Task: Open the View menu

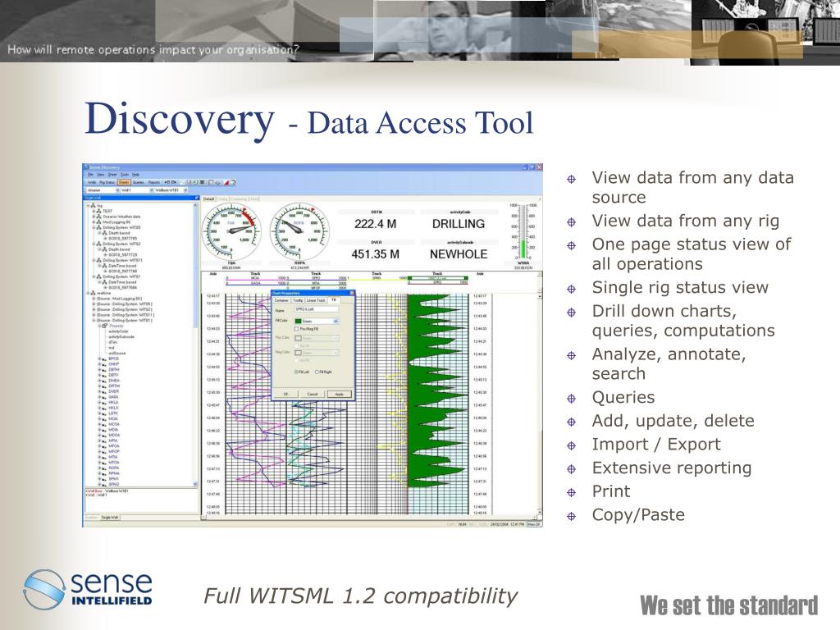Action: 101,174
